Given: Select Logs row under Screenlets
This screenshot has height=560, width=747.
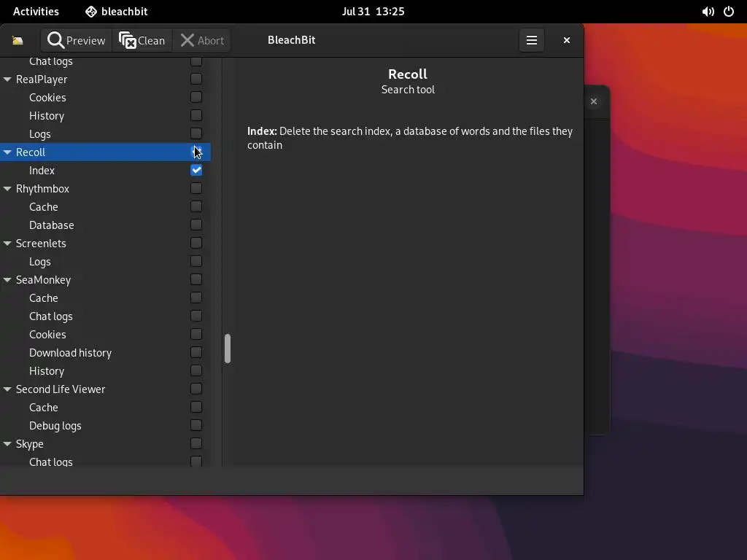Looking at the screenshot, I should [40, 262].
